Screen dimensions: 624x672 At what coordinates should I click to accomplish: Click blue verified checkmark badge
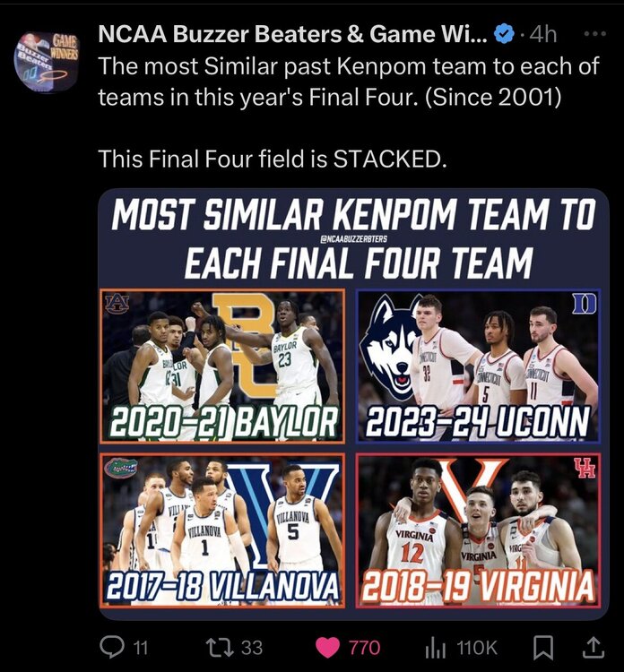[x=505, y=34]
